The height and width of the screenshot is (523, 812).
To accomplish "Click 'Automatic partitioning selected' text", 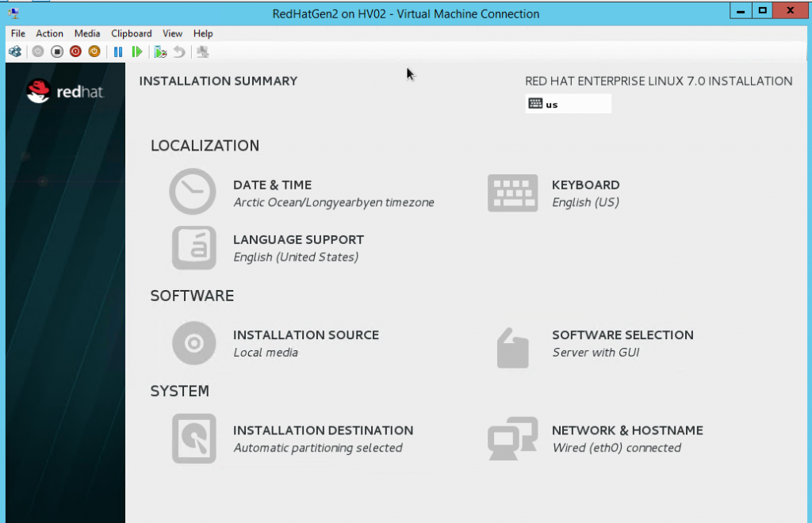I will click(x=318, y=448).
